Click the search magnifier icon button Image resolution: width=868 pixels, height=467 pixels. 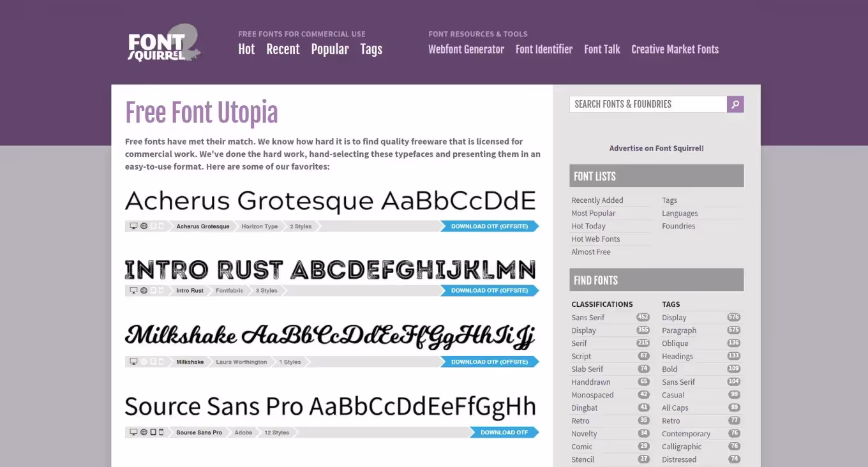click(x=735, y=104)
